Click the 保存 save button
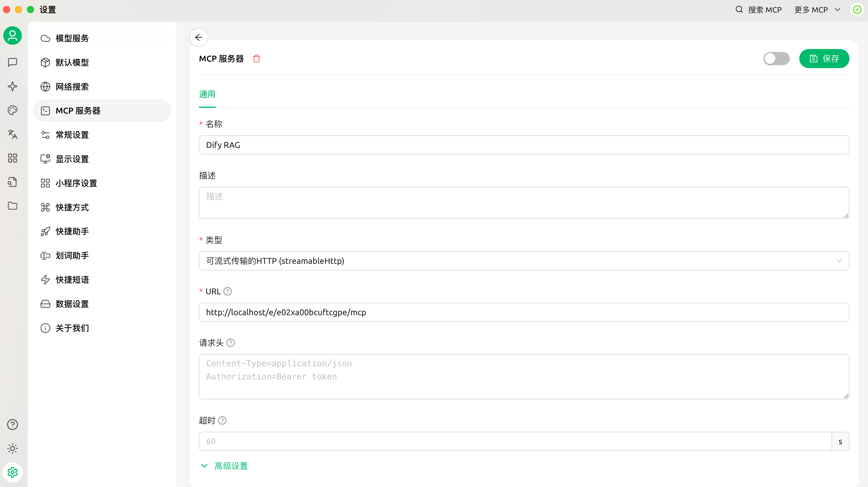Viewport: 868px width, 487px height. click(824, 59)
